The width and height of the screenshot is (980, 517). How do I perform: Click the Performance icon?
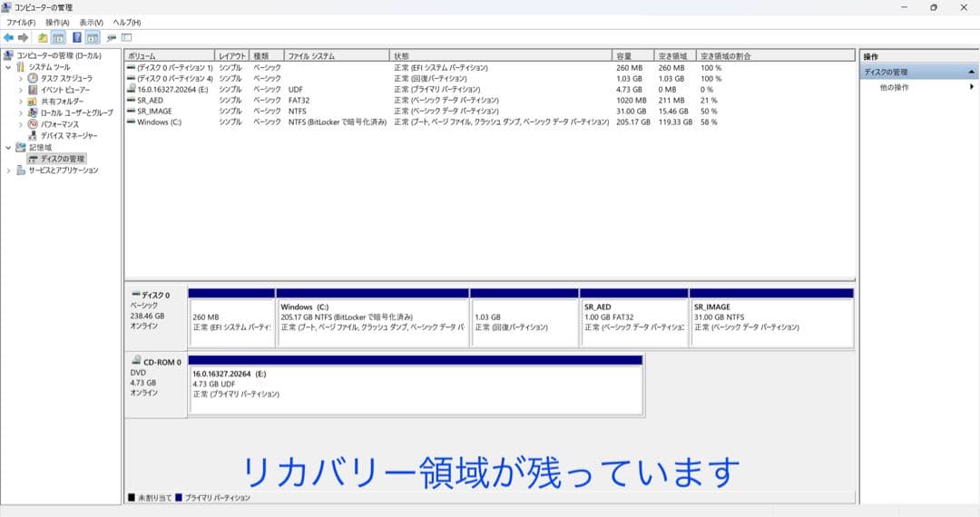(34, 123)
